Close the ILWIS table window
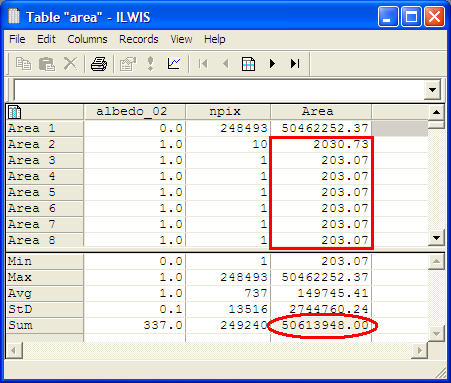The width and height of the screenshot is (451, 383). coord(434,16)
